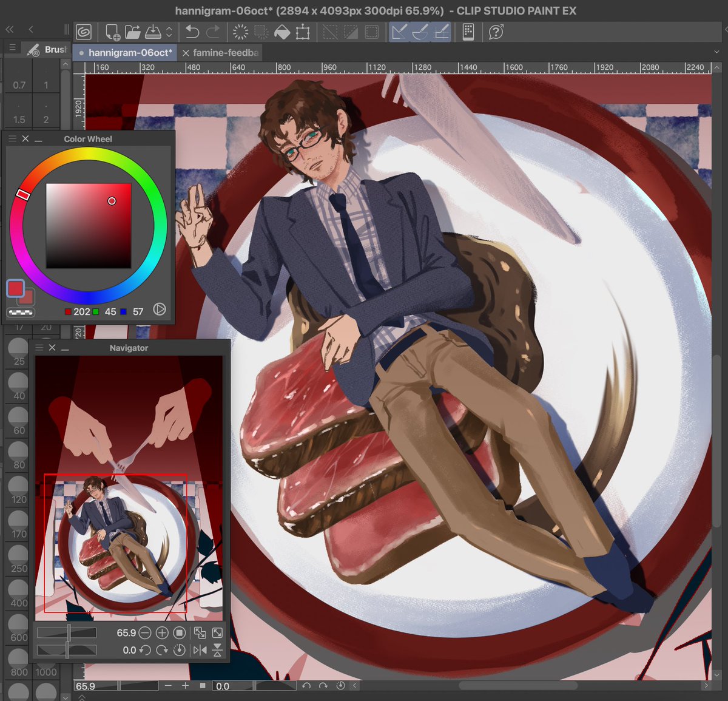The height and width of the screenshot is (701, 728).
Task: Toggle selection border visibility
Action: [x=371, y=32]
